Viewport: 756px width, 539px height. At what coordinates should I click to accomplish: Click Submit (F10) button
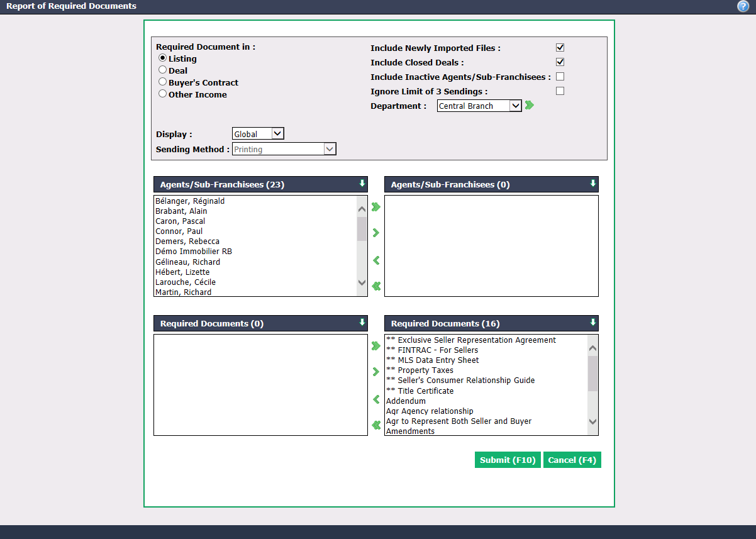pyautogui.click(x=508, y=460)
